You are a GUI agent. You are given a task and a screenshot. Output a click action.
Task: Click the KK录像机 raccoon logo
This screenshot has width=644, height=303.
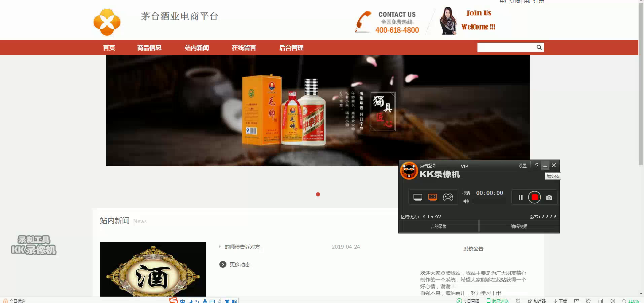point(409,171)
